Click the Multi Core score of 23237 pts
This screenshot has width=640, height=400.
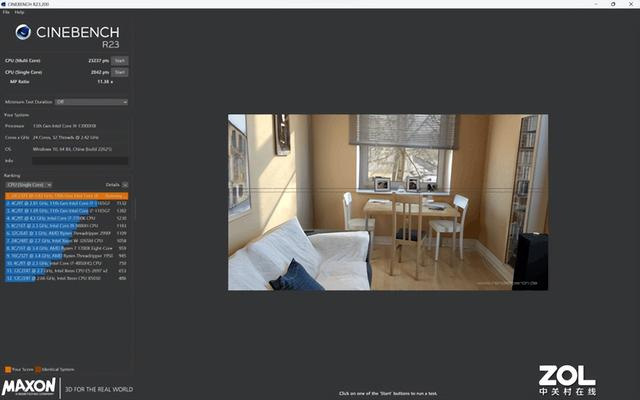98,60
